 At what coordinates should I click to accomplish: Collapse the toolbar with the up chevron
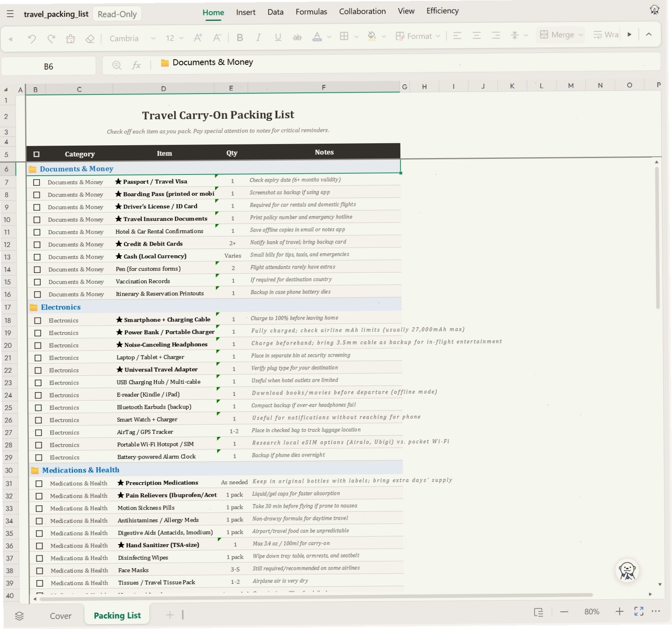pyautogui.click(x=649, y=34)
